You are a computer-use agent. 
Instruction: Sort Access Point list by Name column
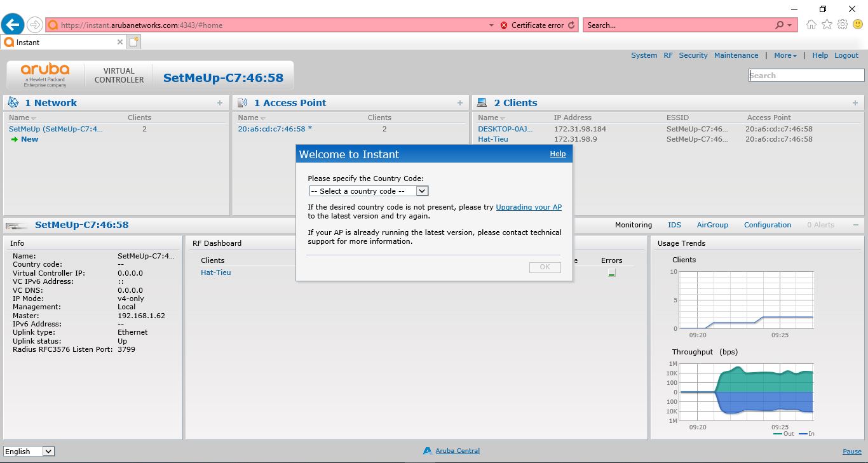tap(252, 117)
